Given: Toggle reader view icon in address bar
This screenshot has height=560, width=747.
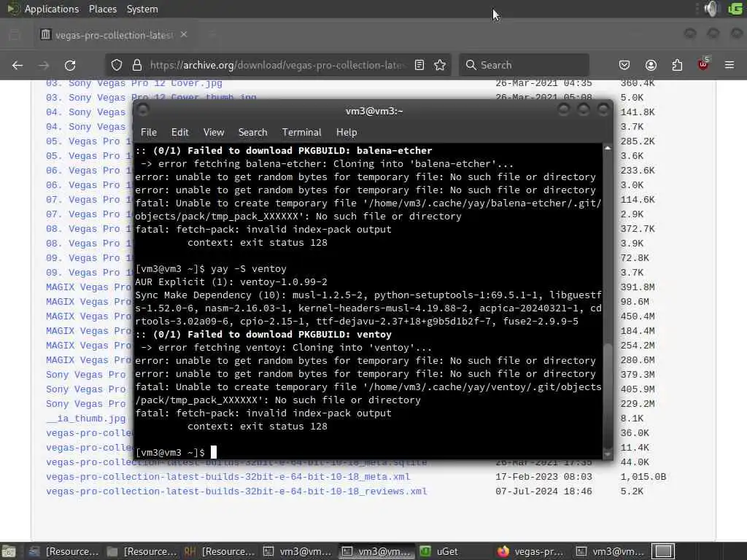Looking at the screenshot, I should click(x=419, y=65).
